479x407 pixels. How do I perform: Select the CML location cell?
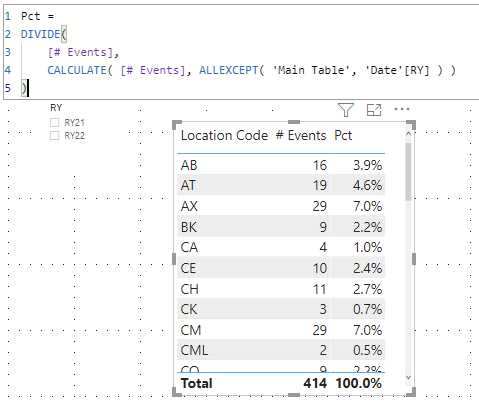point(195,350)
